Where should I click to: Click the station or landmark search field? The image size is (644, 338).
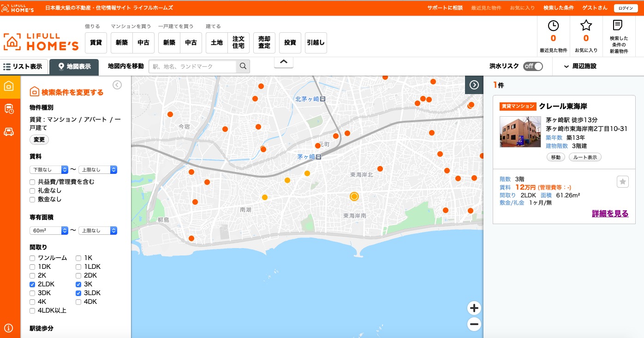193,66
